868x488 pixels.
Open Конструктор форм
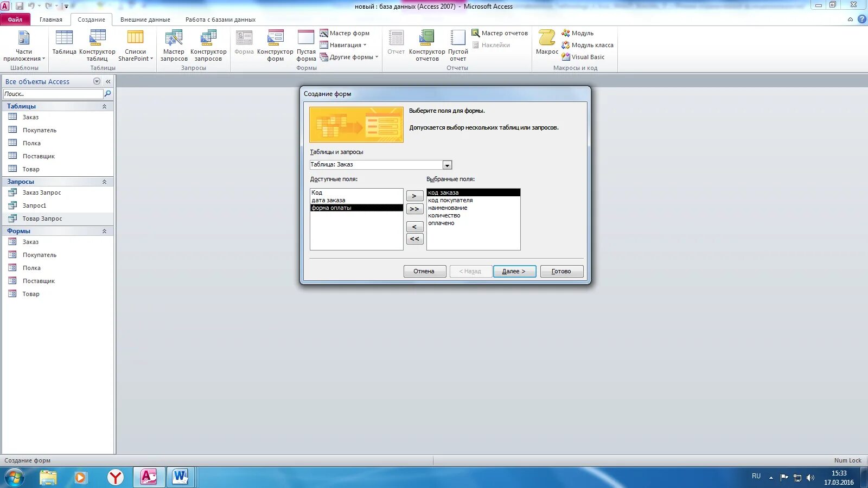pos(275,46)
